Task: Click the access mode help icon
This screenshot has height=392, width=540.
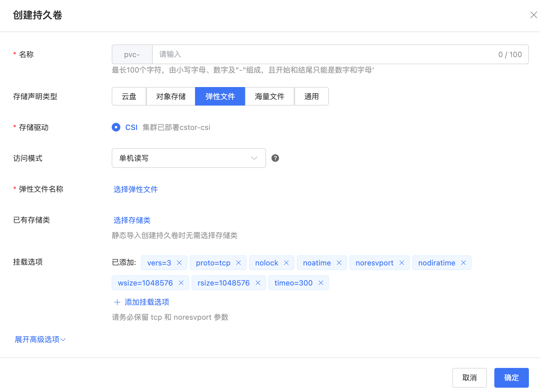Action: 275,158
